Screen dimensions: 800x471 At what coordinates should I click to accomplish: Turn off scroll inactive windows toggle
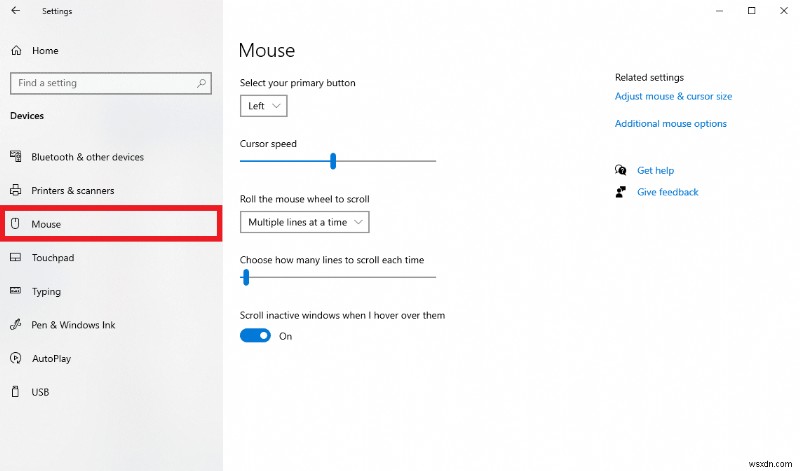[255, 336]
